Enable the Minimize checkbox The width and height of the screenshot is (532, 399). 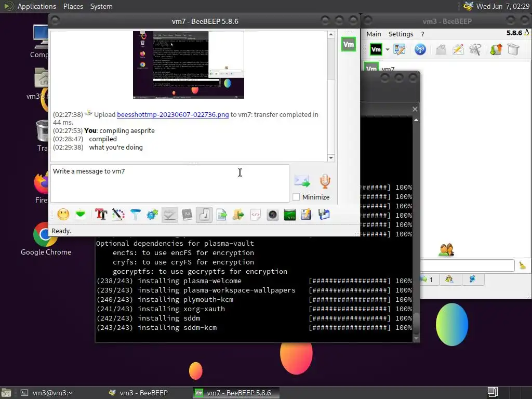coord(296,197)
